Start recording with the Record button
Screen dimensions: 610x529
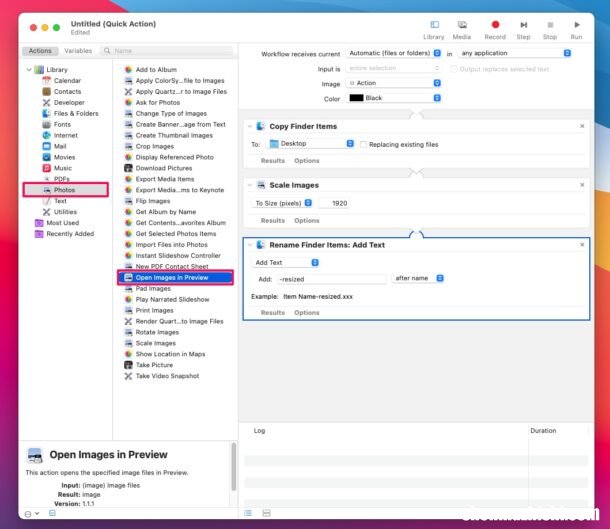coord(495,25)
